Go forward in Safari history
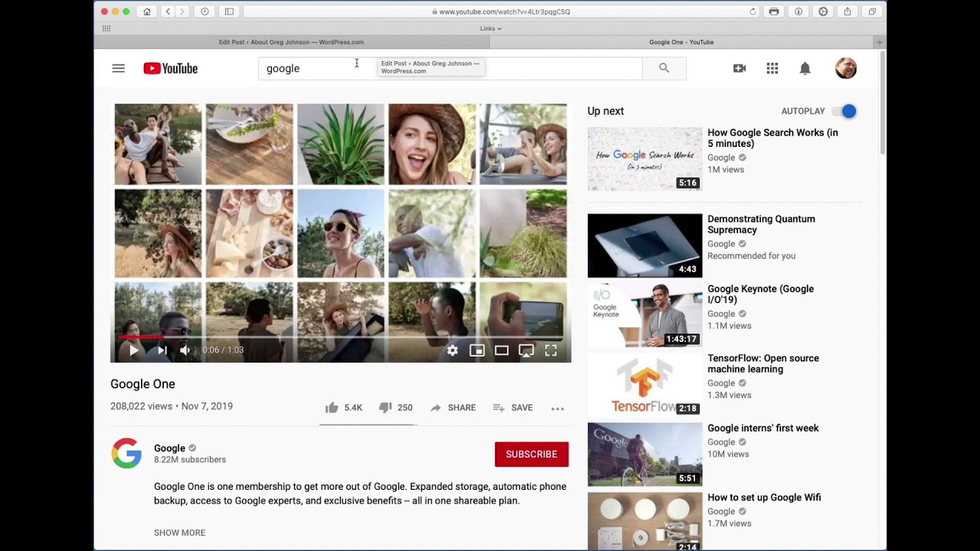This screenshot has height=551, width=980. [x=182, y=11]
